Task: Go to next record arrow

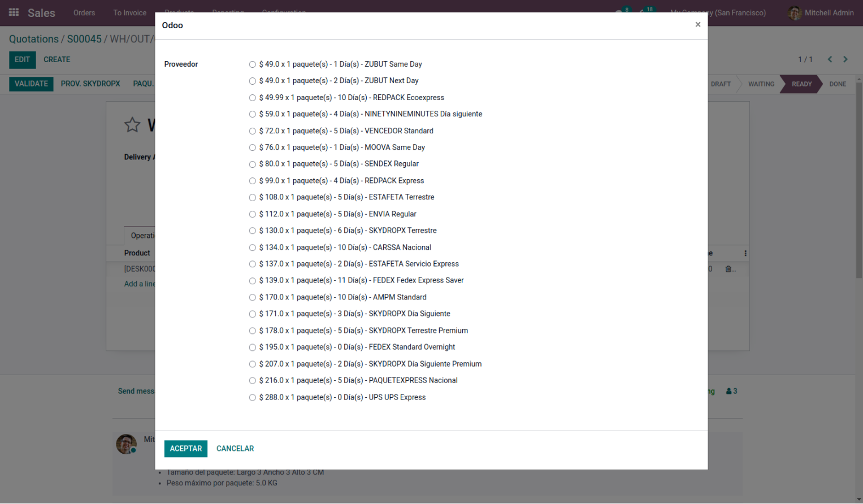Action: tap(845, 59)
